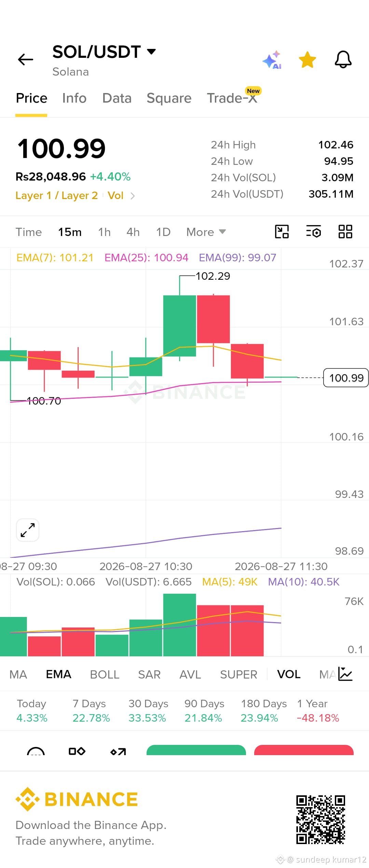
Task: Click the 180 Days 23.94% performance
Action: (x=263, y=711)
